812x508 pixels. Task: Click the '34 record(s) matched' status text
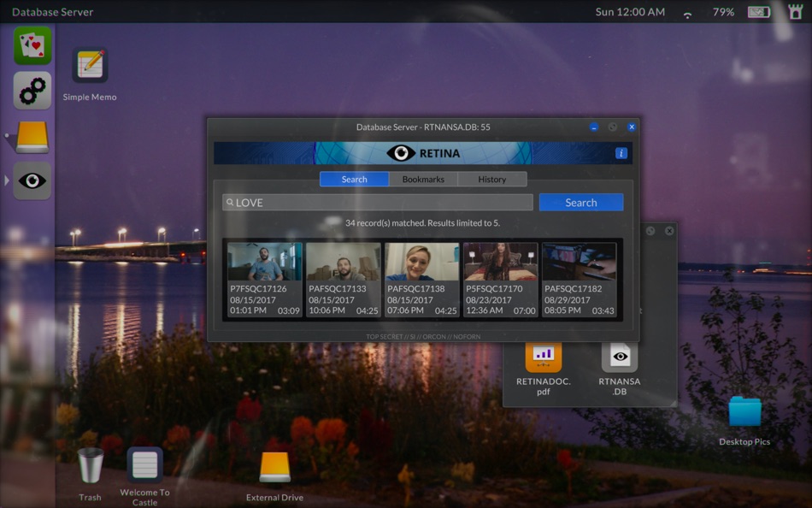pyautogui.click(x=422, y=223)
